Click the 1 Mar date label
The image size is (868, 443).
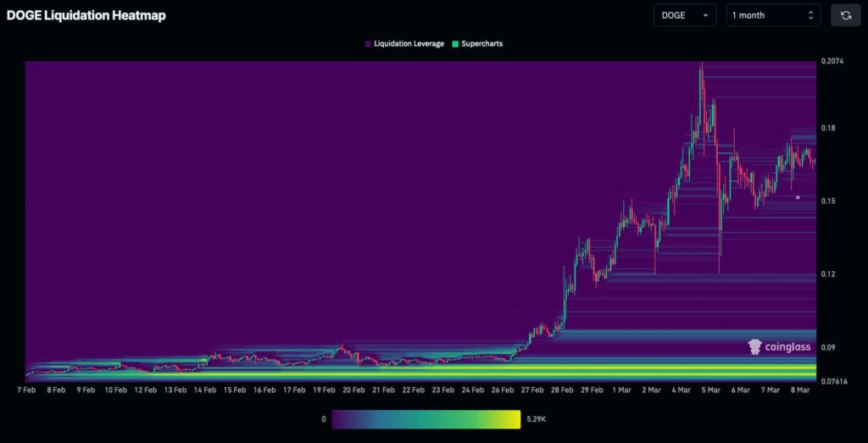621,390
